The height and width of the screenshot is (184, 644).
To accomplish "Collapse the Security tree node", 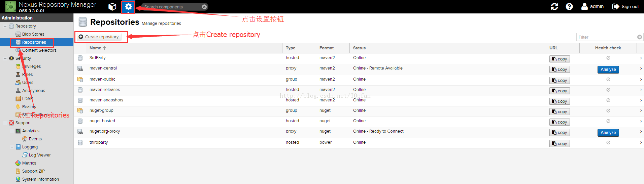I will tap(5, 58).
